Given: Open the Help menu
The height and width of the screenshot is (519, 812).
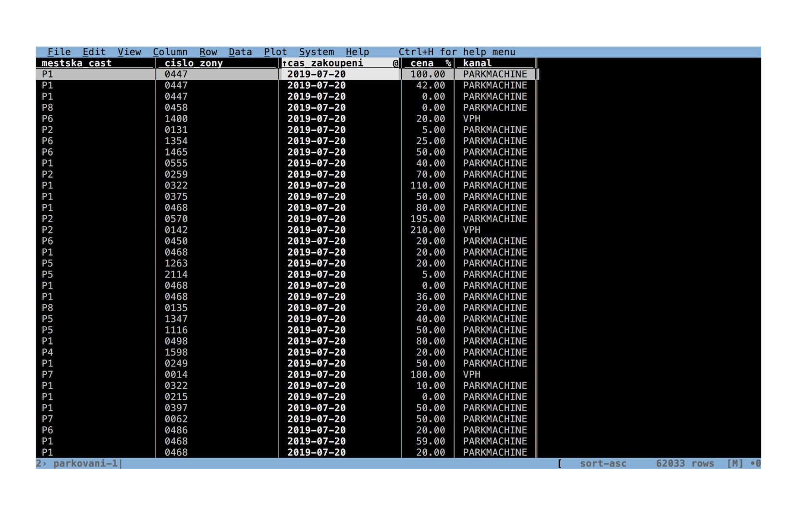Looking at the screenshot, I should pyautogui.click(x=357, y=52).
